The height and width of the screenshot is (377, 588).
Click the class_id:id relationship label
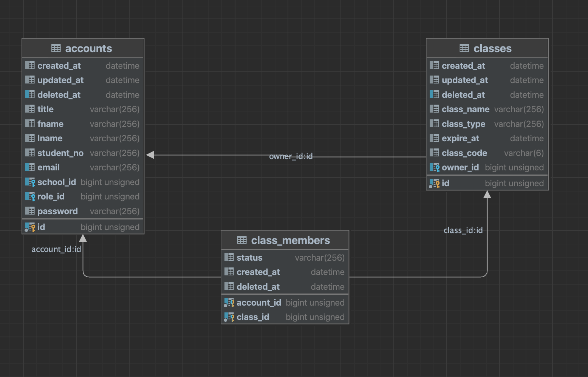(463, 230)
